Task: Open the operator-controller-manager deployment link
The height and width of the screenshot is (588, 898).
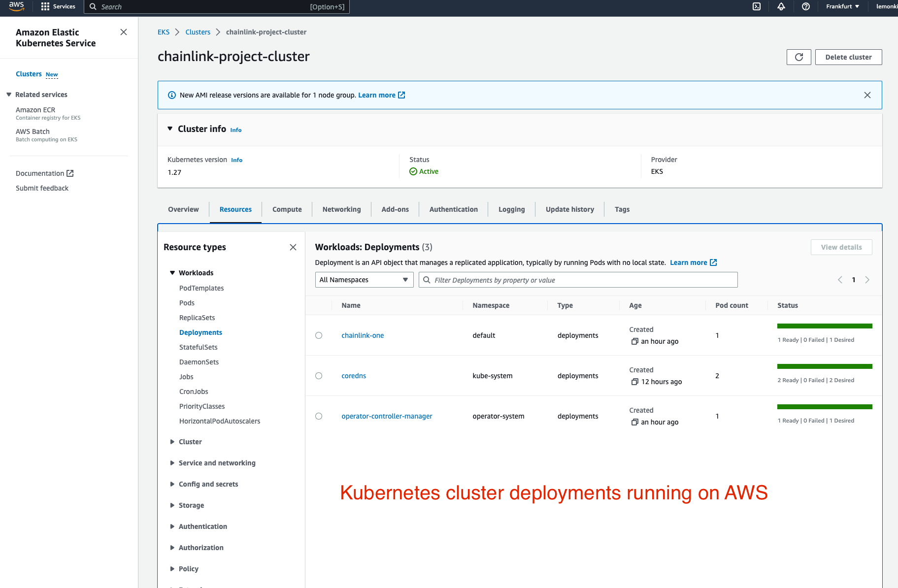Action: (387, 416)
